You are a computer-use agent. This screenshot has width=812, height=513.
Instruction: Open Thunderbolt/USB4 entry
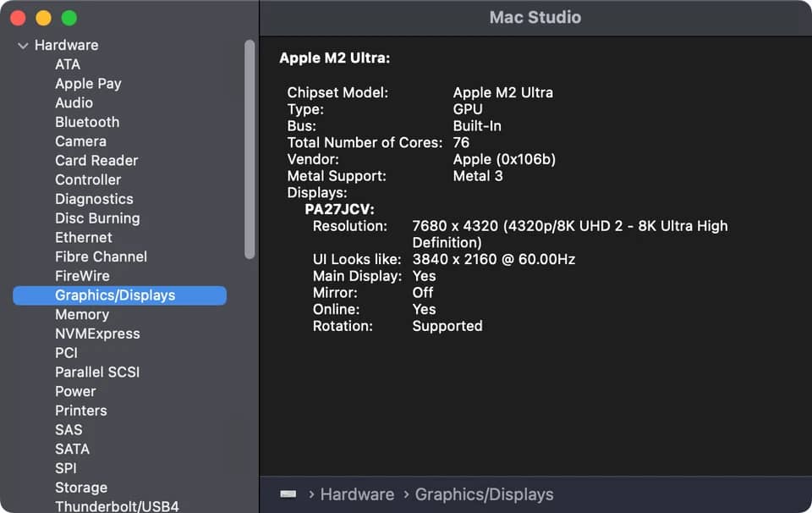point(117,506)
